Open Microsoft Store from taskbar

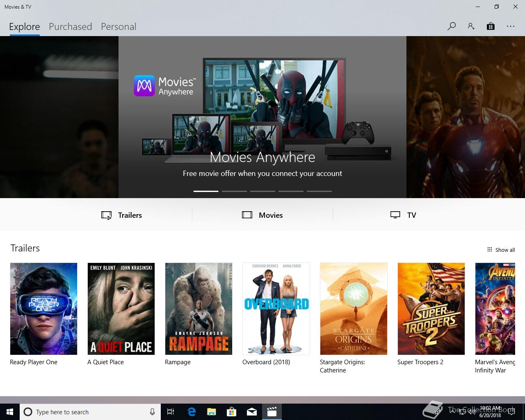coord(231,412)
